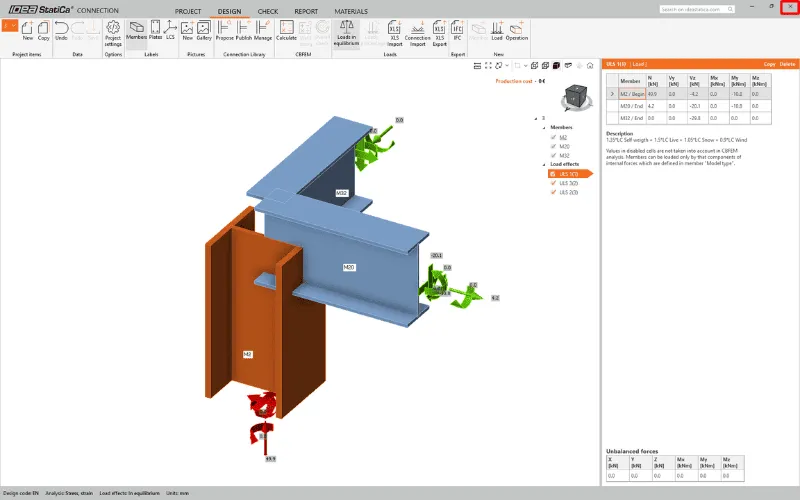Open the pictures Gallery
800x500 pixels.
[x=204, y=32]
